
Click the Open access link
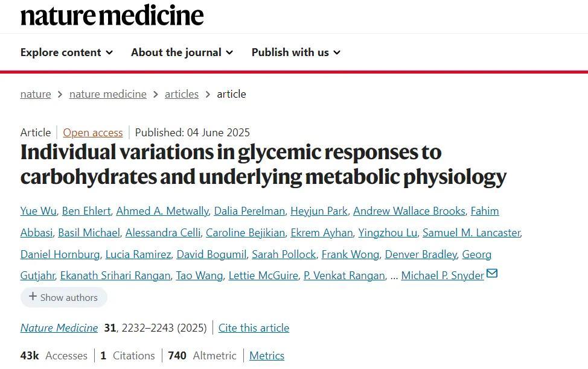[x=93, y=133]
